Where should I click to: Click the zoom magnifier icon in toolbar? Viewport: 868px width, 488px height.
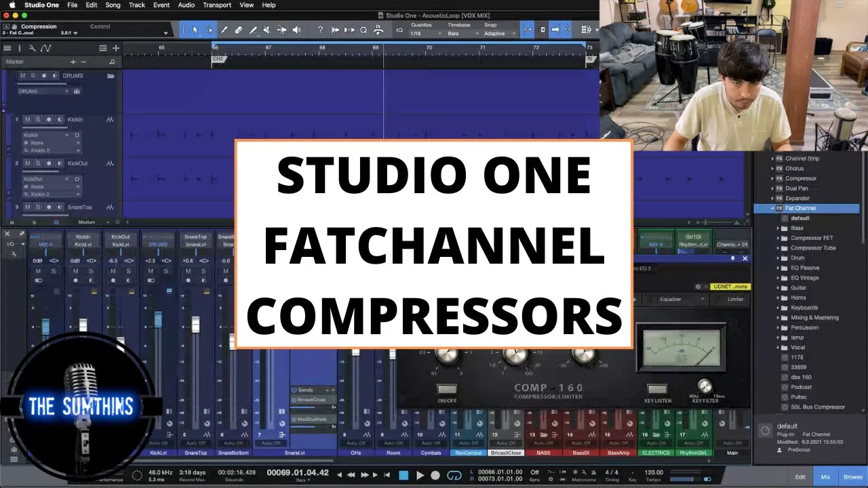click(x=363, y=30)
